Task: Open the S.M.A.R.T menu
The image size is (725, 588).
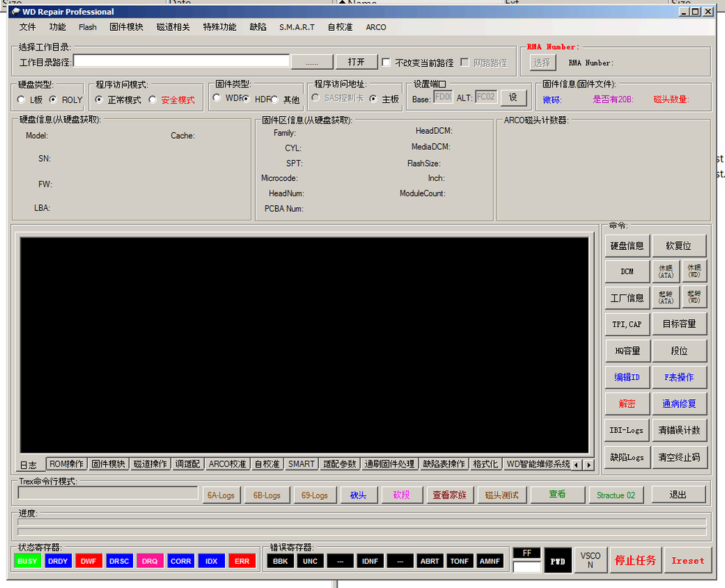Action: point(297,27)
